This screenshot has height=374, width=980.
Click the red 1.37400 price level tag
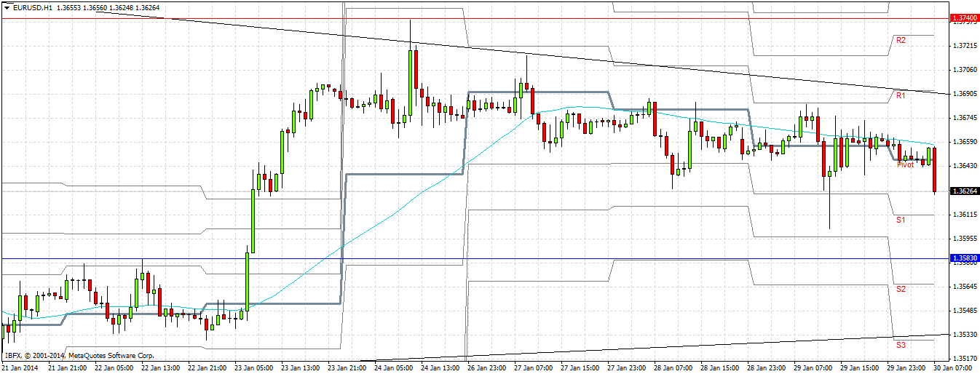[x=965, y=18]
